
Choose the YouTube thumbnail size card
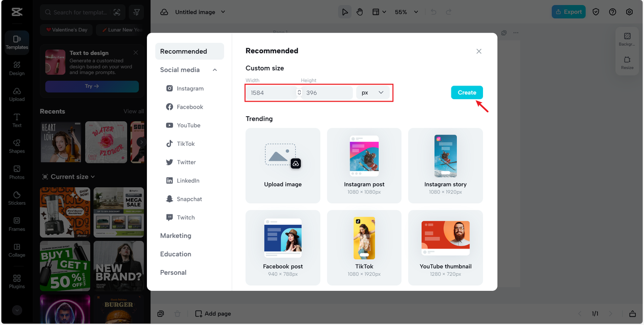point(445,248)
